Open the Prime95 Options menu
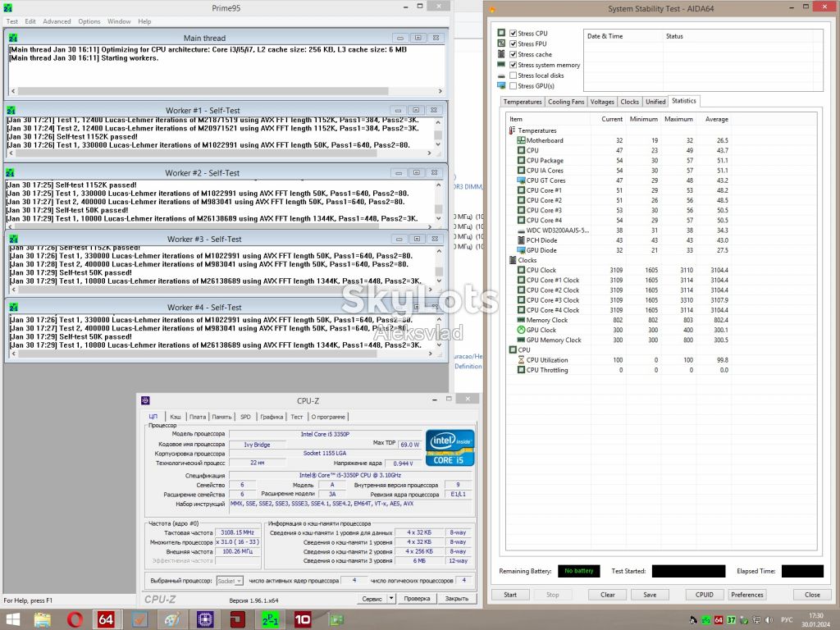Image resolution: width=840 pixels, height=630 pixels. tap(89, 21)
